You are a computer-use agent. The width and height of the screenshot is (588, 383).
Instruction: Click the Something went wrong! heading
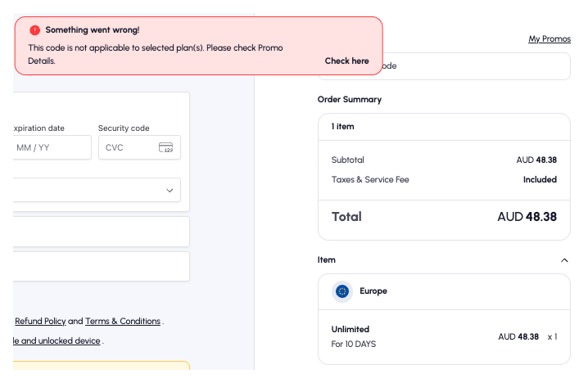point(93,30)
